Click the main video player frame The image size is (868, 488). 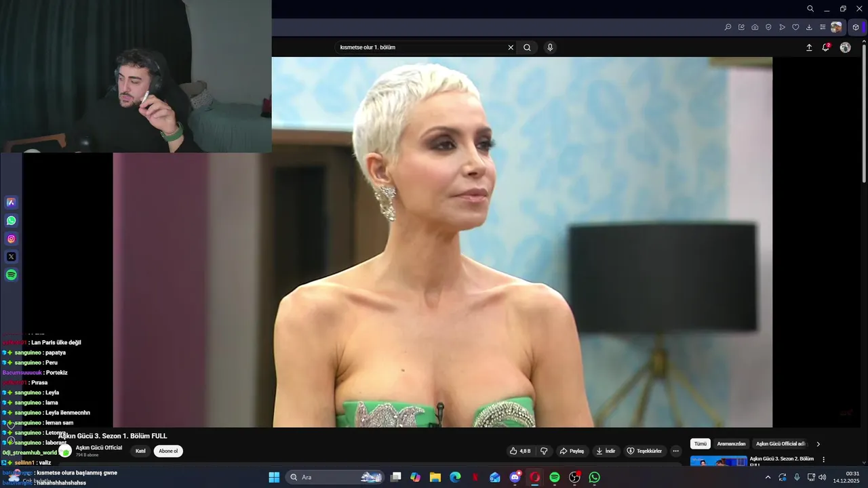click(x=442, y=242)
